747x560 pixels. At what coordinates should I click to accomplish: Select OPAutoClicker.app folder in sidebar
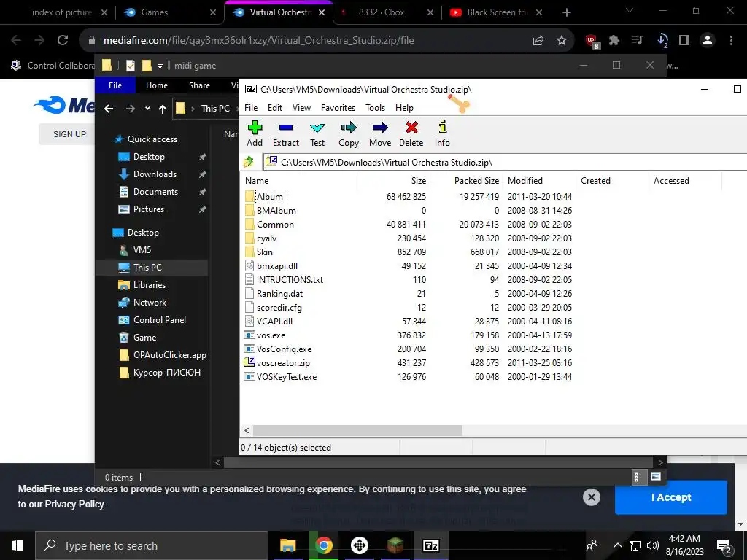click(169, 355)
